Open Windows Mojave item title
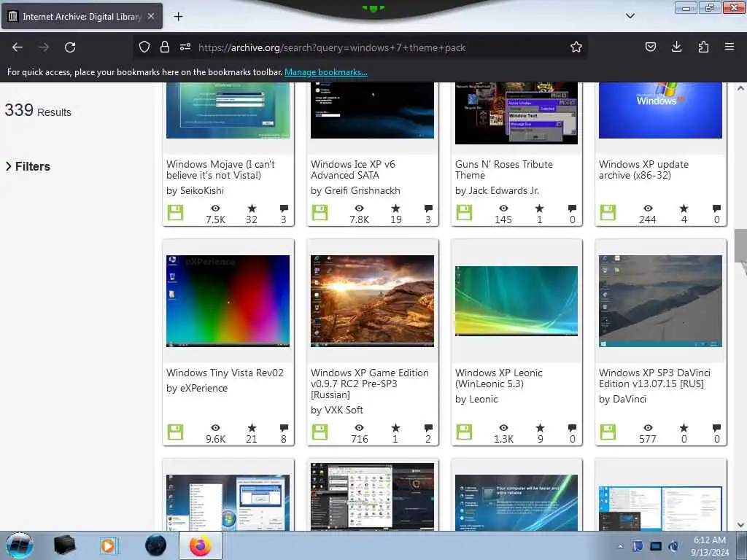747x560 pixels. point(220,169)
